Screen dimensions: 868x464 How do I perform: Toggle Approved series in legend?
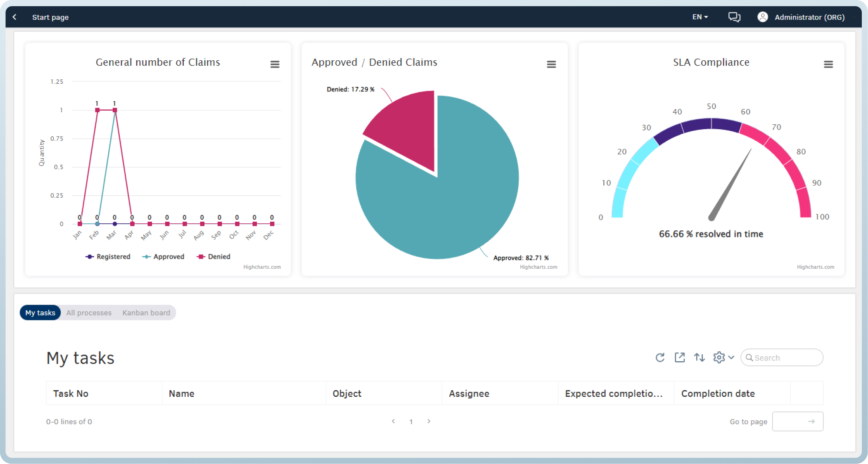(x=163, y=257)
